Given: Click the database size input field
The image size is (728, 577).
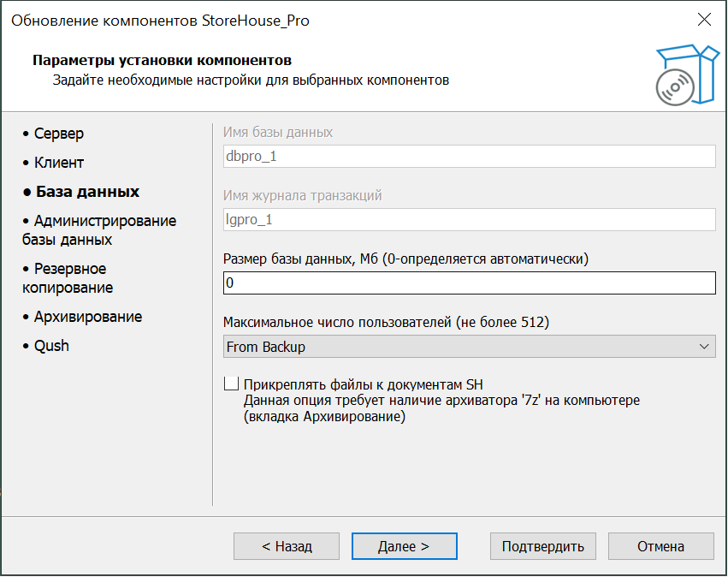Looking at the screenshot, I should tap(468, 283).
